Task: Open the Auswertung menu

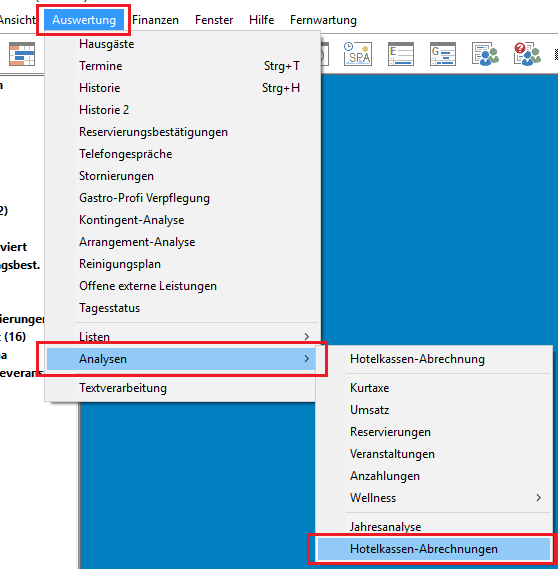Action: pyautogui.click(x=84, y=20)
